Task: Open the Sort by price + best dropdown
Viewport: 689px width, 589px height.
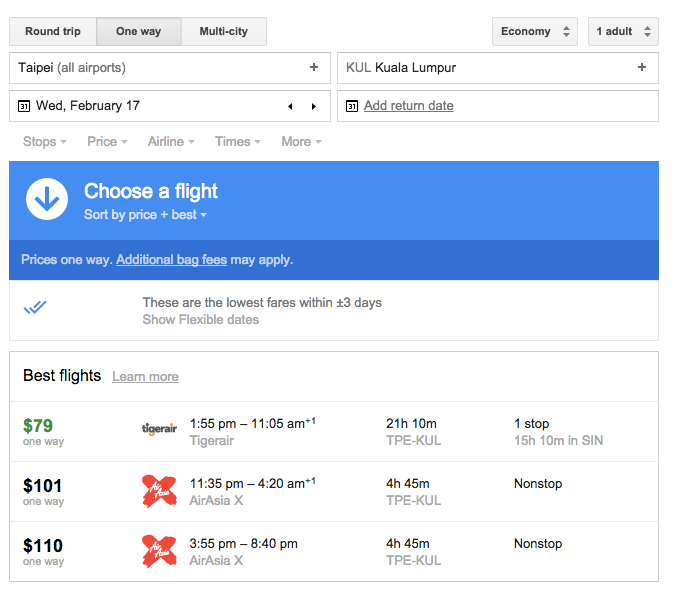Action: [x=145, y=215]
